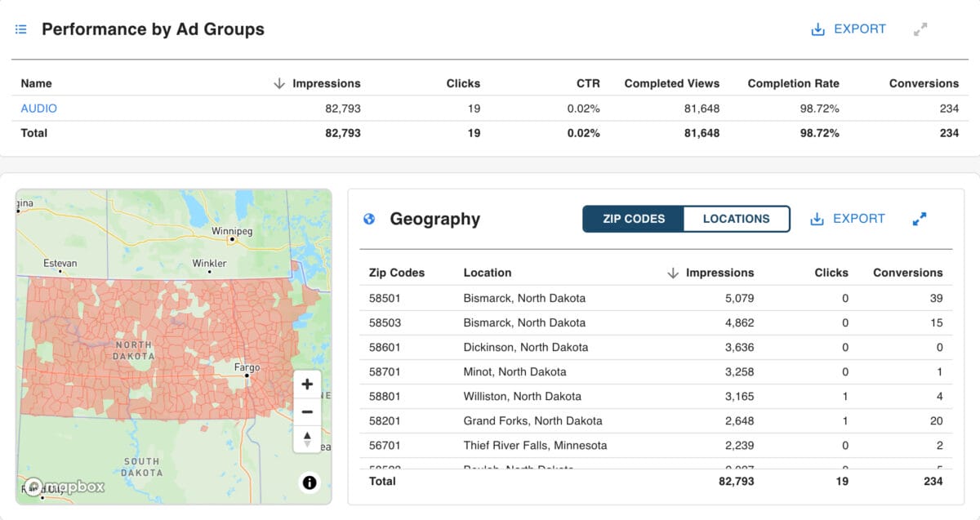The height and width of the screenshot is (520, 980).
Task: Click EXPORT text in Ad Groups header
Action: [x=859, y=29]
